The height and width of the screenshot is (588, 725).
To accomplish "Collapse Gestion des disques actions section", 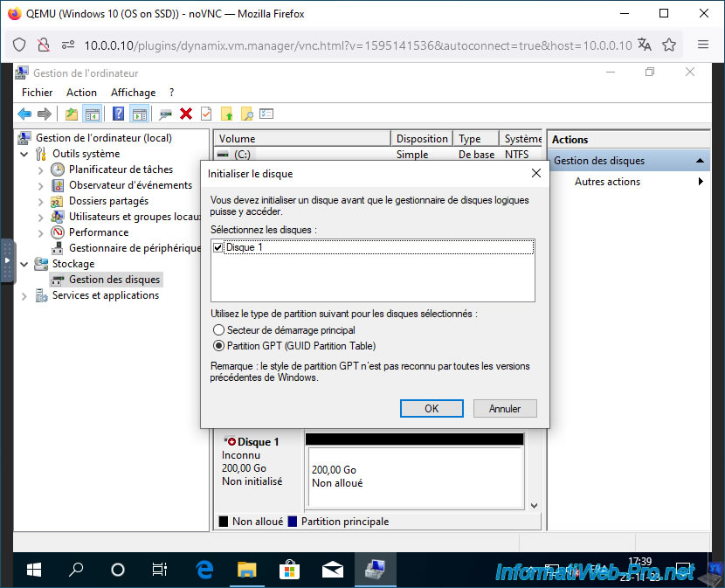I will pos(700,161).
